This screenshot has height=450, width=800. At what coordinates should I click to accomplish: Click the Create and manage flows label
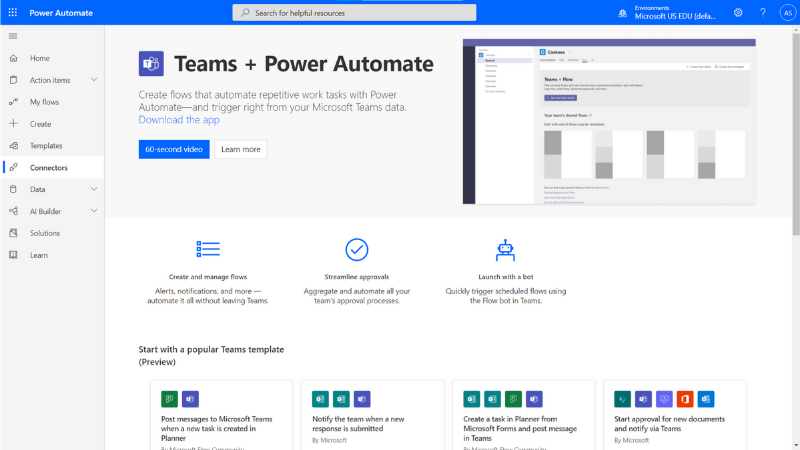(208, 277)
